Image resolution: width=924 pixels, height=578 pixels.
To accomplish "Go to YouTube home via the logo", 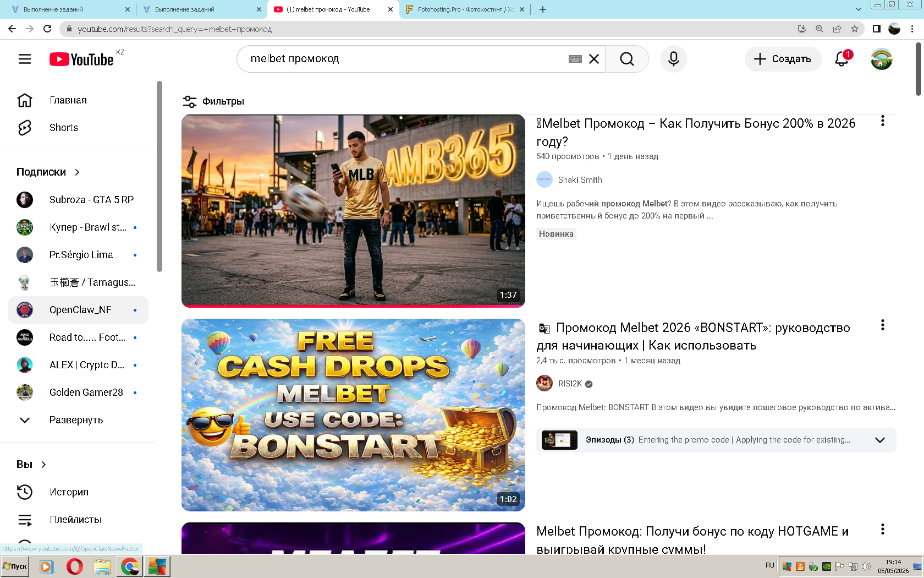I will [81, 59].
